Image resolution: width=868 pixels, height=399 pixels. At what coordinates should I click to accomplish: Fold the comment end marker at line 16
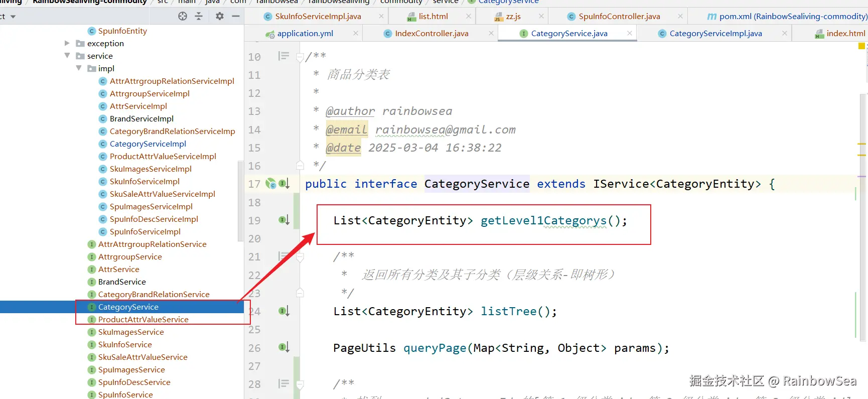click(300, 165)
